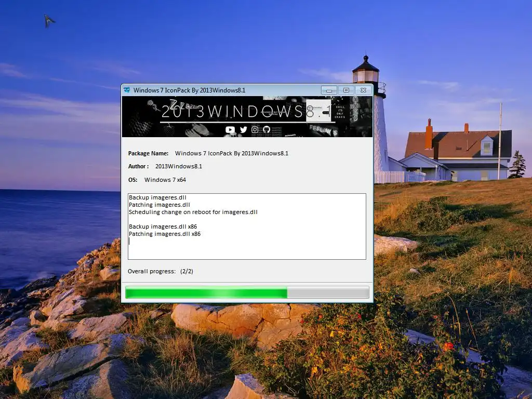Click the GitHub icon in banner

[x=267, y=129]
